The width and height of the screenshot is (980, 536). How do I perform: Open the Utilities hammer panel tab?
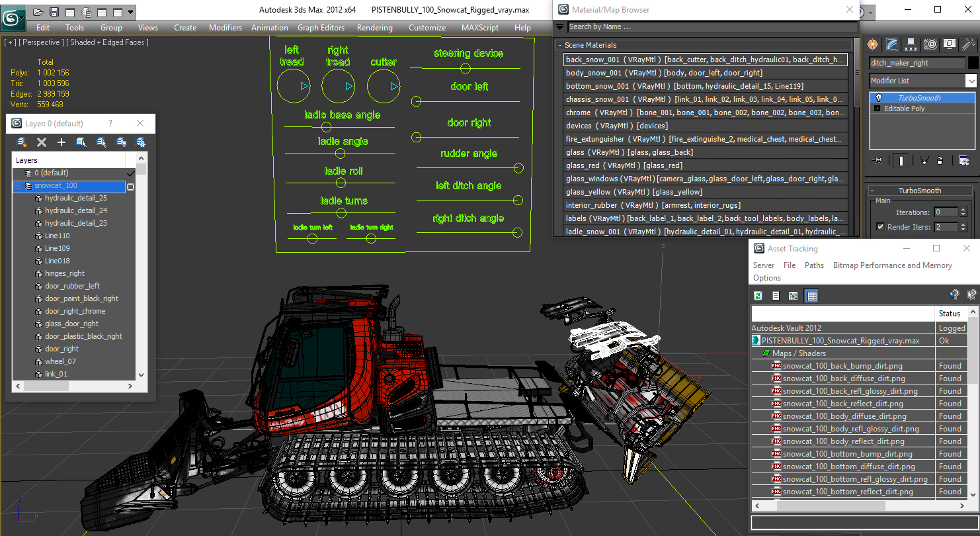[969, 44]
